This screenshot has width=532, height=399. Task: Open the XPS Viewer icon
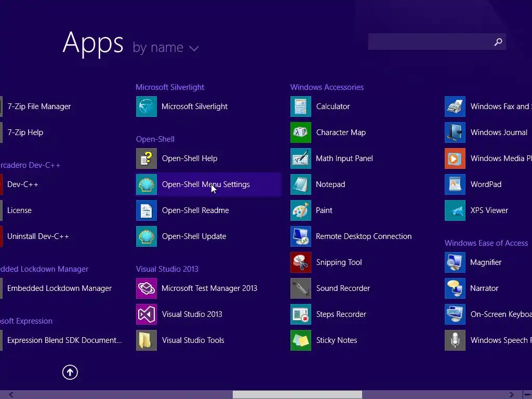455,210
